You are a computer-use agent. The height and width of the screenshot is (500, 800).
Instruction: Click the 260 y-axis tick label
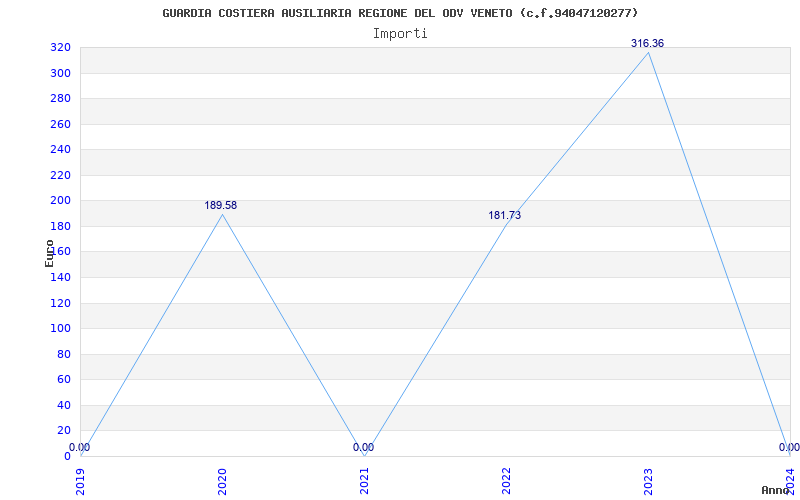pos(60,124)
